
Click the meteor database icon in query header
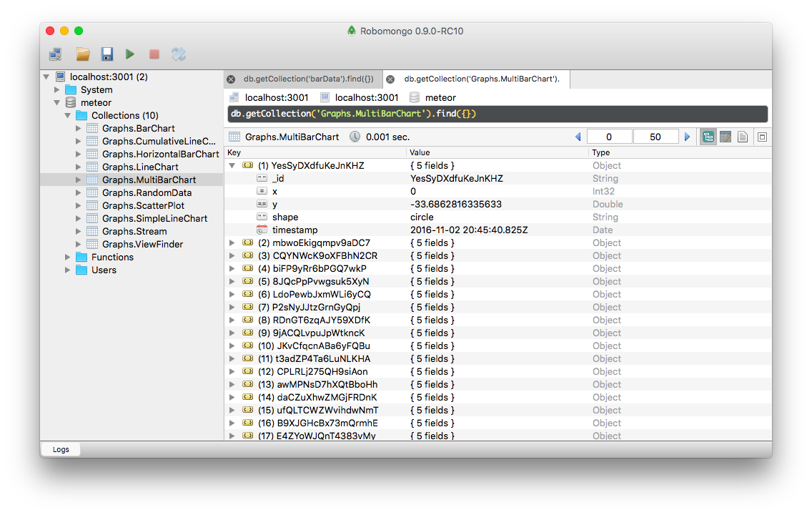click(415, 97)
